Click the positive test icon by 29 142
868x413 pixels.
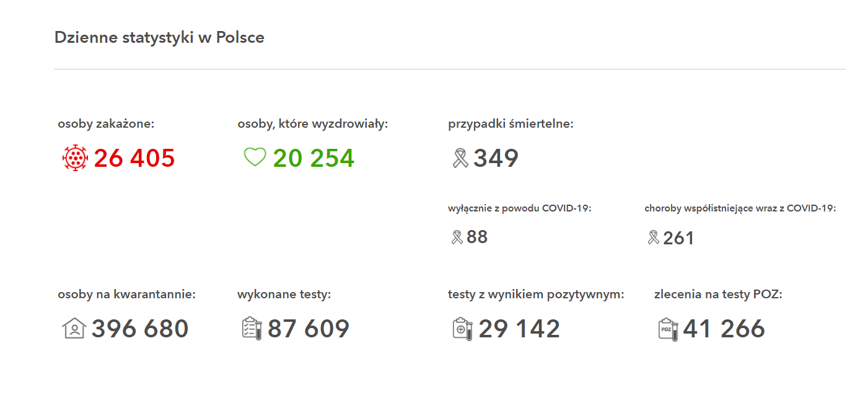(463, 328)
